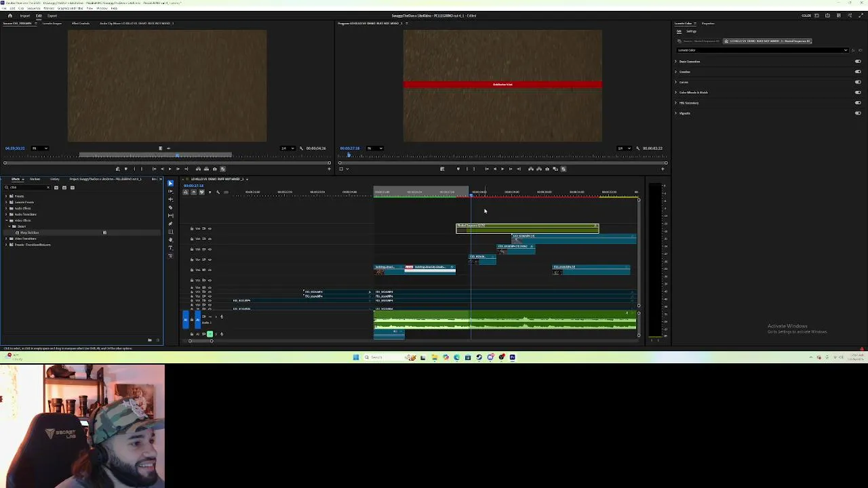Toggle timeline snapping magnet
Viewport: 868px width, 488px height.
tap(193, 192)
